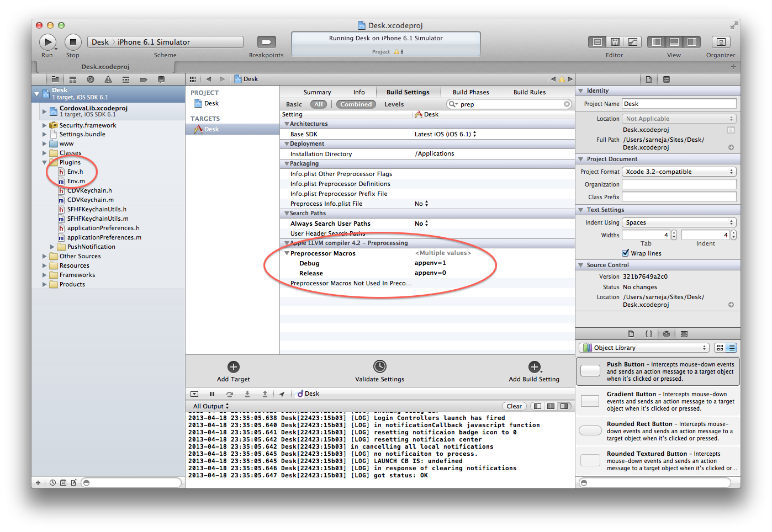Expand the Classes folder
This screenshot has width=772, height=532.
44,153
